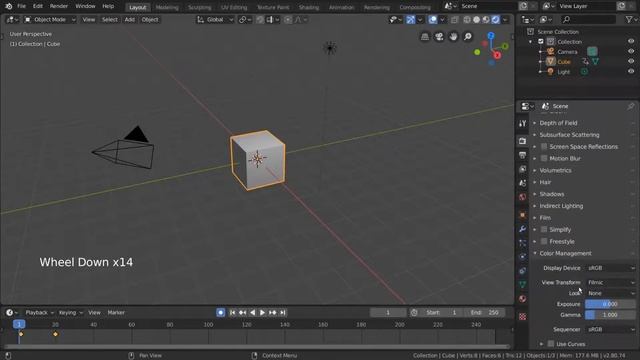The image size is (640, 360).
Task: Open the Sequencer color space dropdown
Action: (x=611, y=329)
